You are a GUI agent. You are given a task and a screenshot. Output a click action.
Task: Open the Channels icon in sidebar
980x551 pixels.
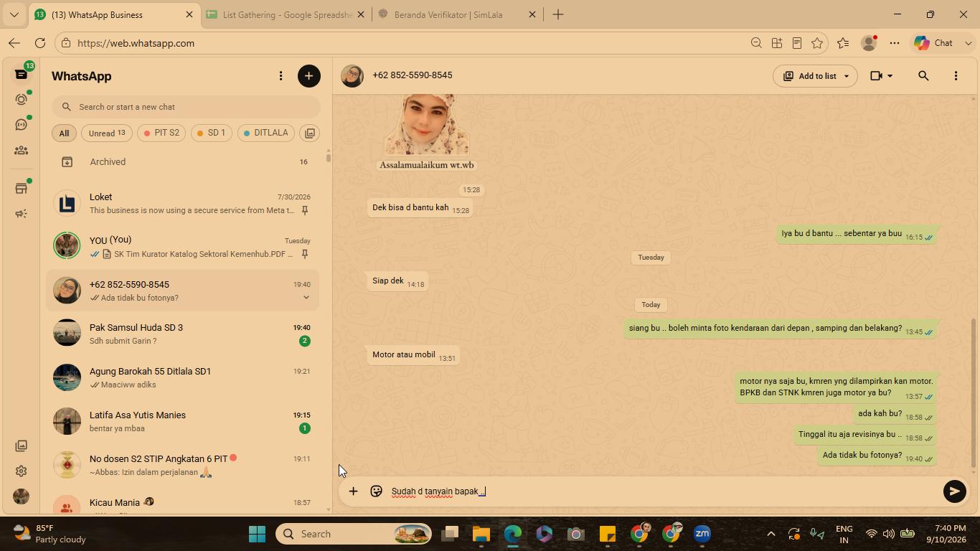[21, 125]
